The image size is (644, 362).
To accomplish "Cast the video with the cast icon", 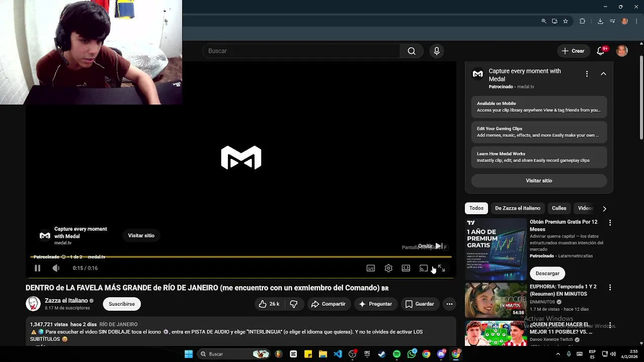I will [424, 268].
